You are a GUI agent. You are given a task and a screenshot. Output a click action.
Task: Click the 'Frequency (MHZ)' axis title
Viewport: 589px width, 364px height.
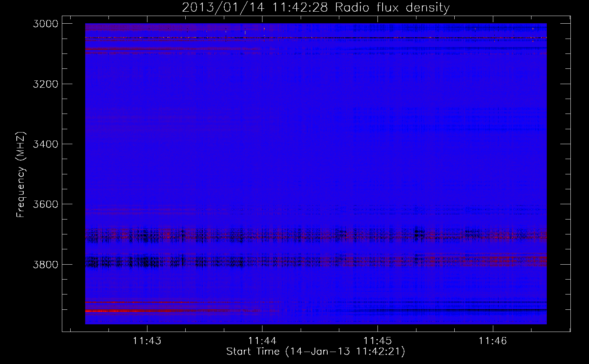pyautogui.click(x=21, y=175)
